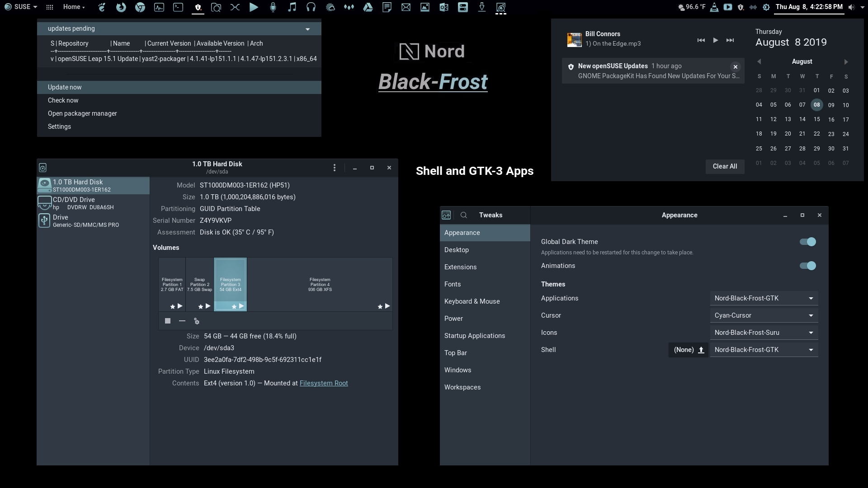Open the GNOME foot icon in top bar
This screenshot has width=868, height=488.
click(x=102, y=7)
